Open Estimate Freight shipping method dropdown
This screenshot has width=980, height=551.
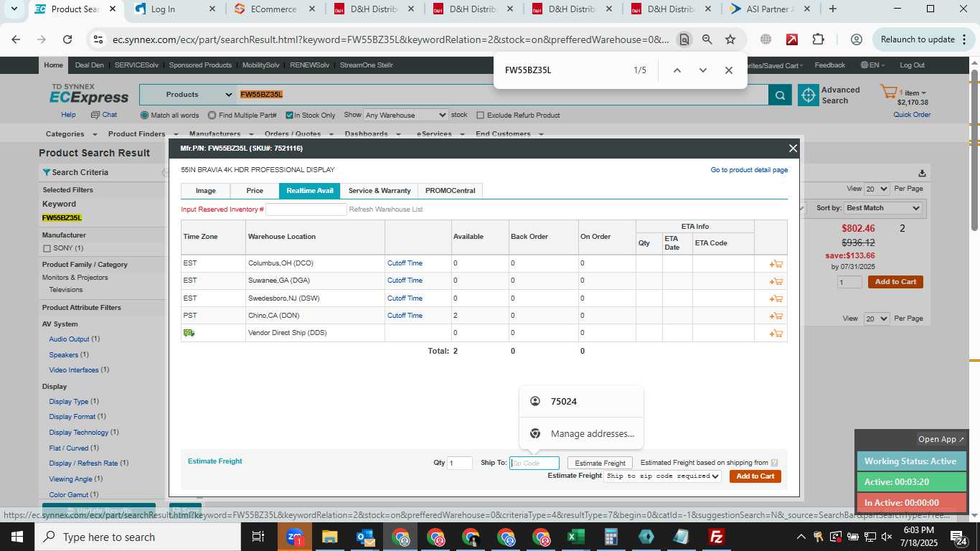pos(663,476)
